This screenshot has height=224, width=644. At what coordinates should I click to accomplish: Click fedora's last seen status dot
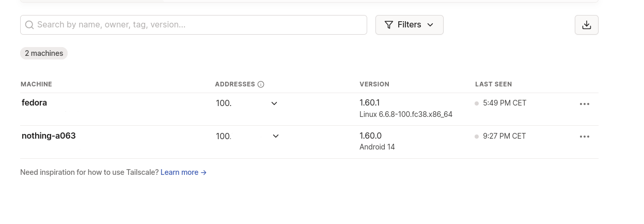(x=477, y=103)
